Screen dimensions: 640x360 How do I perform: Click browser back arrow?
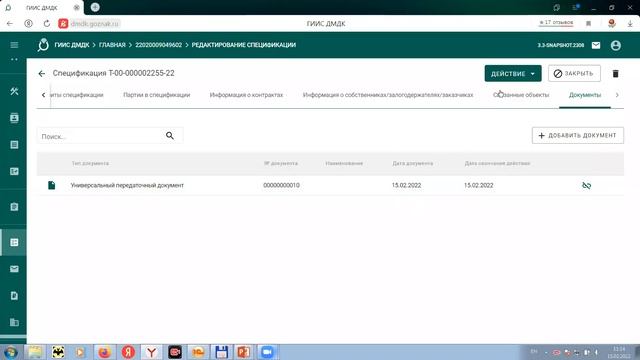(10, 24)
